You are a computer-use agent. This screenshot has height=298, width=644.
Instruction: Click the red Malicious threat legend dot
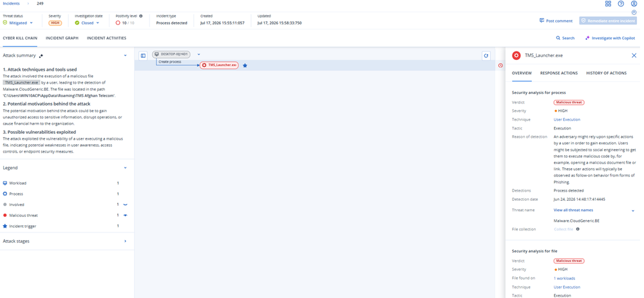point(5,215)
